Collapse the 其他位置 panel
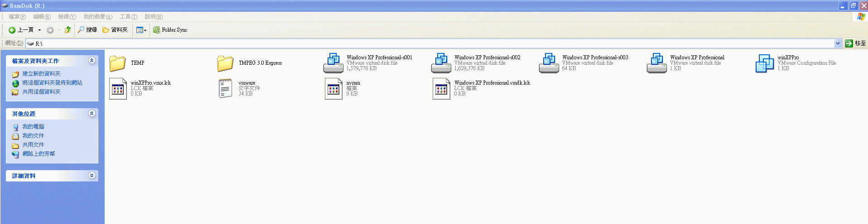 (x=92, y=114)
